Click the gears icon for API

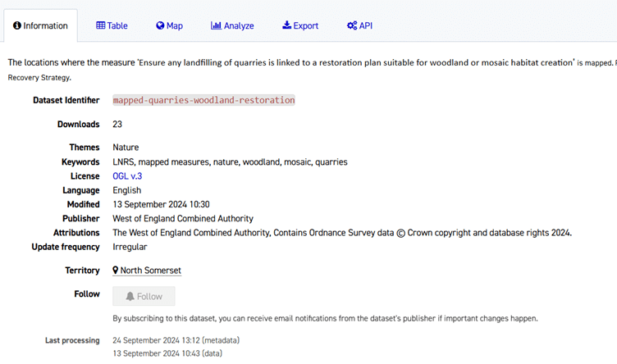[x=351, y=25]
